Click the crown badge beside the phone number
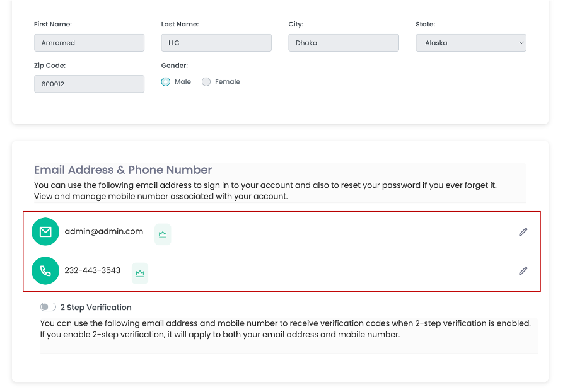 click(x=140, y=273)
